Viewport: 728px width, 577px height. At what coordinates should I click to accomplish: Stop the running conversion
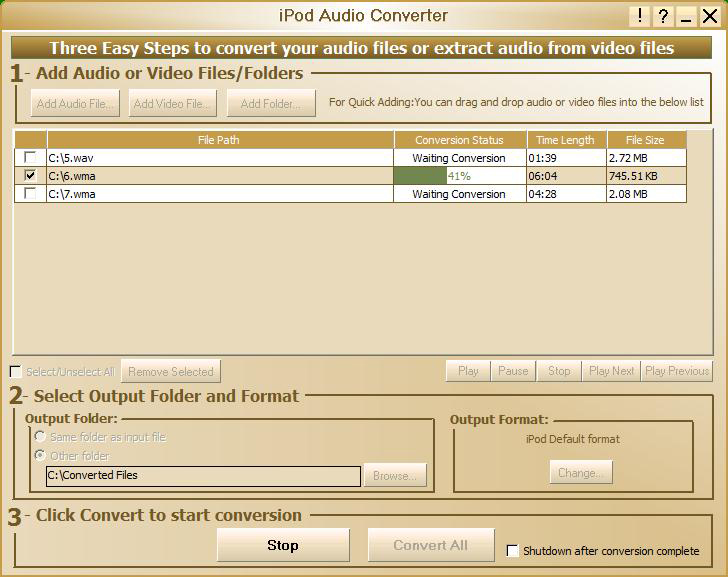coord(283,545)
